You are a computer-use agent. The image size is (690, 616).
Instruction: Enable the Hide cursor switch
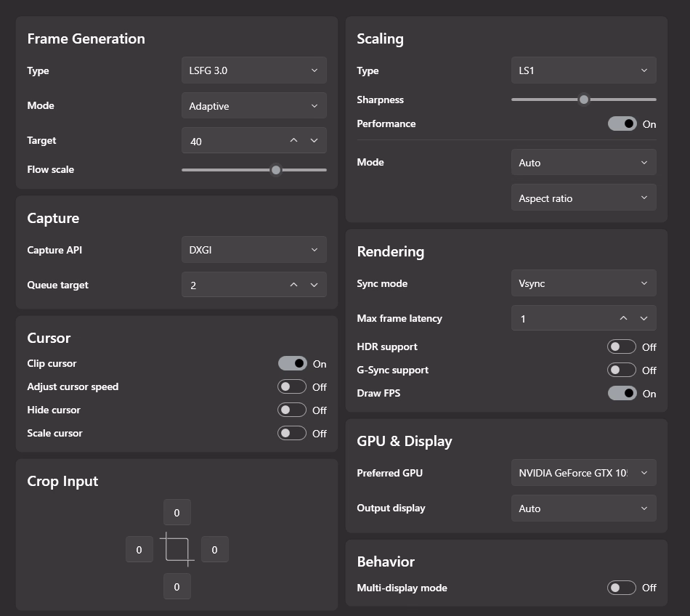point(292,410)
